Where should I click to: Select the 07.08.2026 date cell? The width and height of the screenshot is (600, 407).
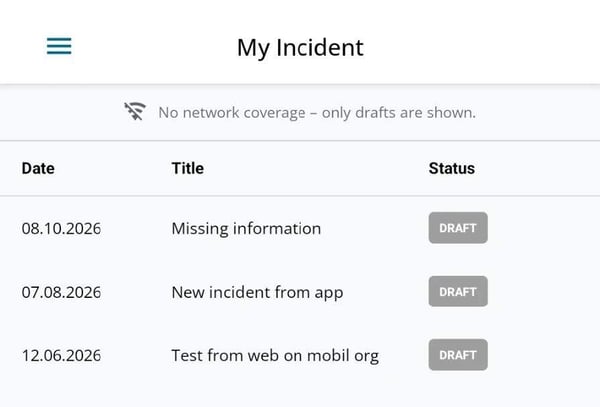tap(61, 292)
